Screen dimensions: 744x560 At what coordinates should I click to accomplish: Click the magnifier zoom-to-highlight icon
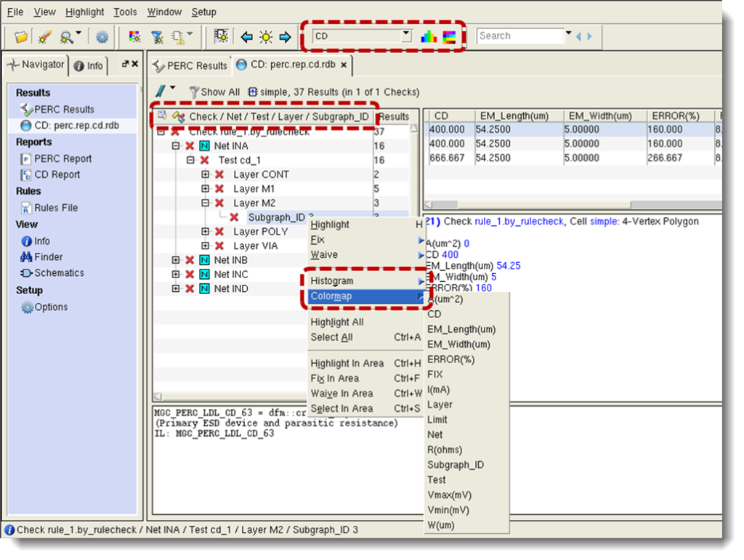(x=66, y=36)
